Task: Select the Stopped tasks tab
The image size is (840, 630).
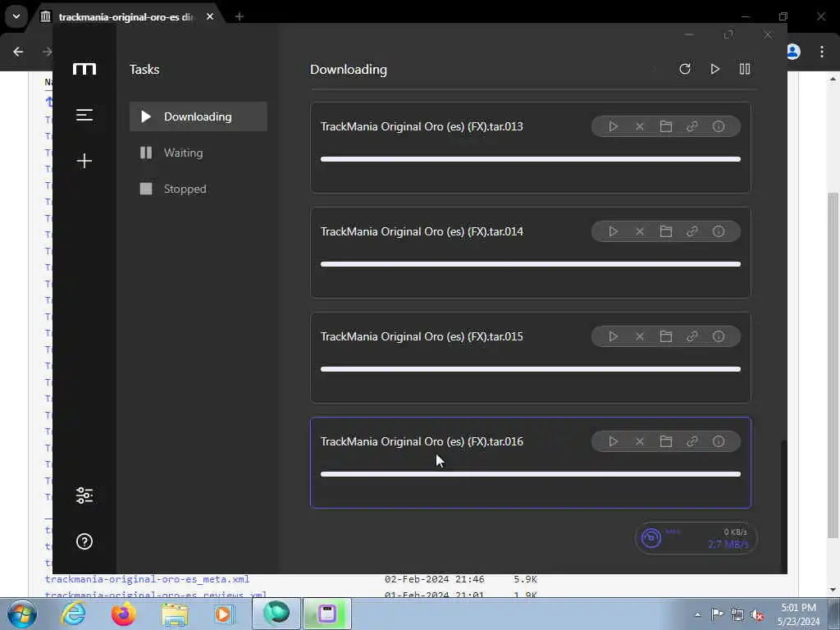Action: [199, 189]
